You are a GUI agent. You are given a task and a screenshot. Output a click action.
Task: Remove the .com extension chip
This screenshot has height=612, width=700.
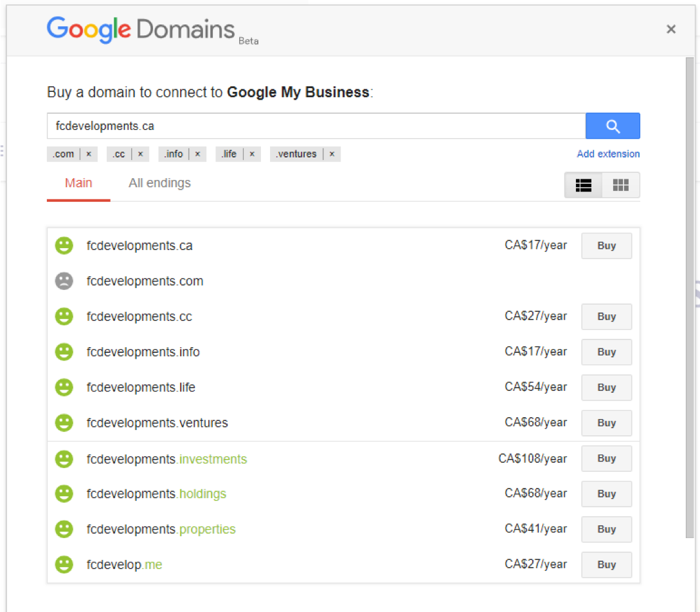tap(89, 154)
